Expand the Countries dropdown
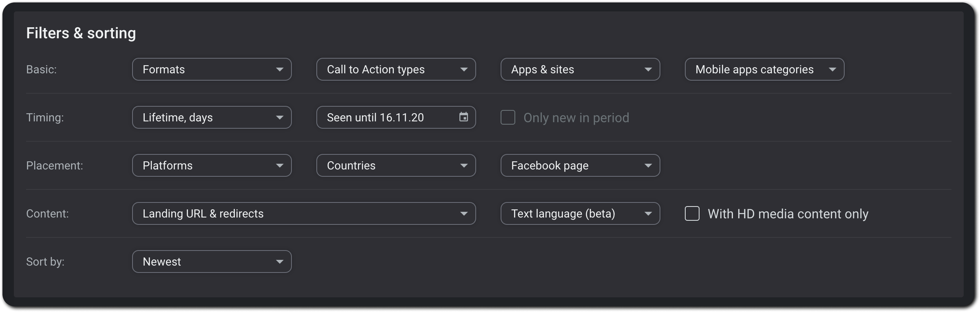Screen dimensions: 980x312 click(396, 165)
